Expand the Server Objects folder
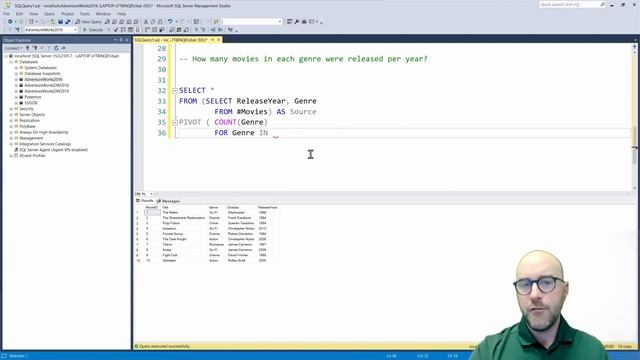This screenshot has width=640, height=360. (x=11, y=115)
